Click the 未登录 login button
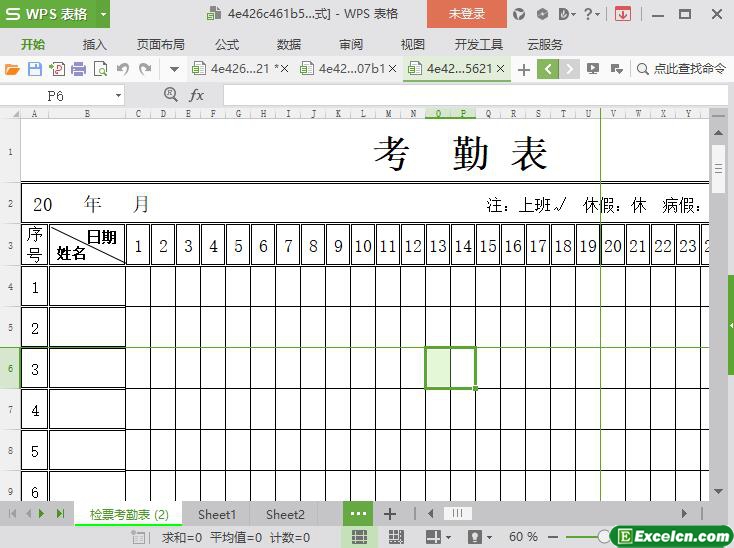734x548 pixels. coord(466,14)
